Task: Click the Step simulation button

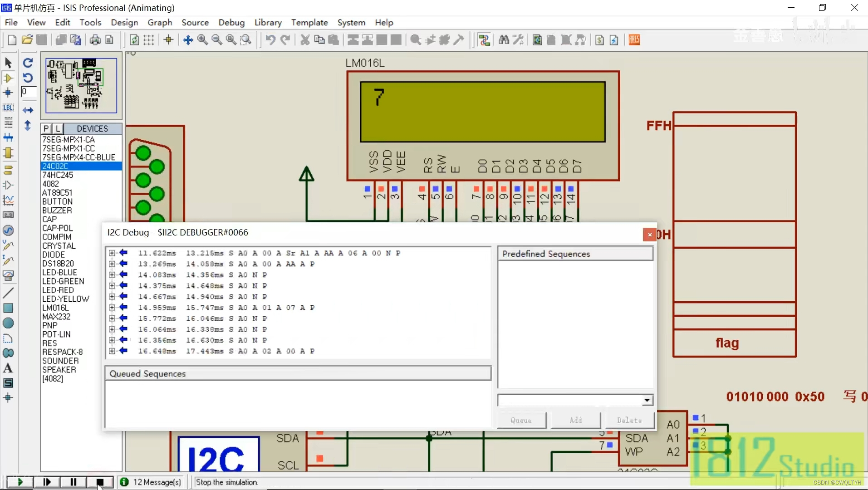Action: click(47, 482)
